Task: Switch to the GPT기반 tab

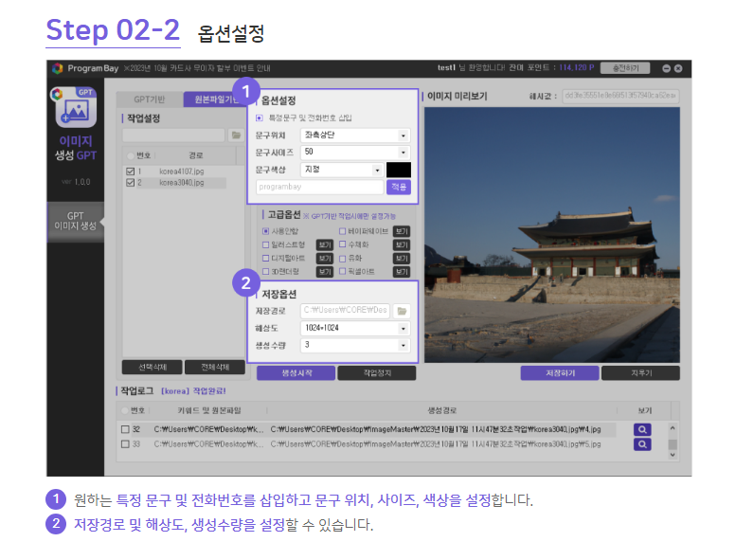Action: [x=150, y=99]
